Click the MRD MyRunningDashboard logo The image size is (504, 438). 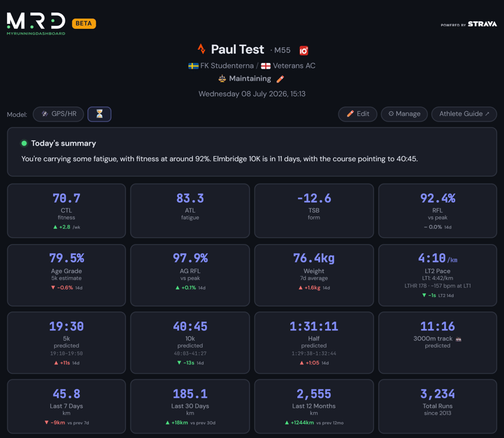pos(36,24)
